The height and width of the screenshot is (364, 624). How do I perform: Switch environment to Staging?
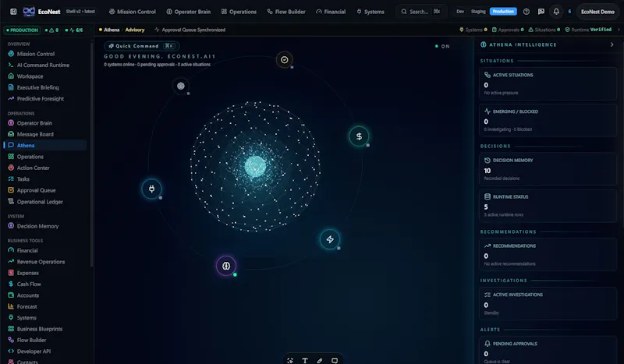[x=478, y=12]
